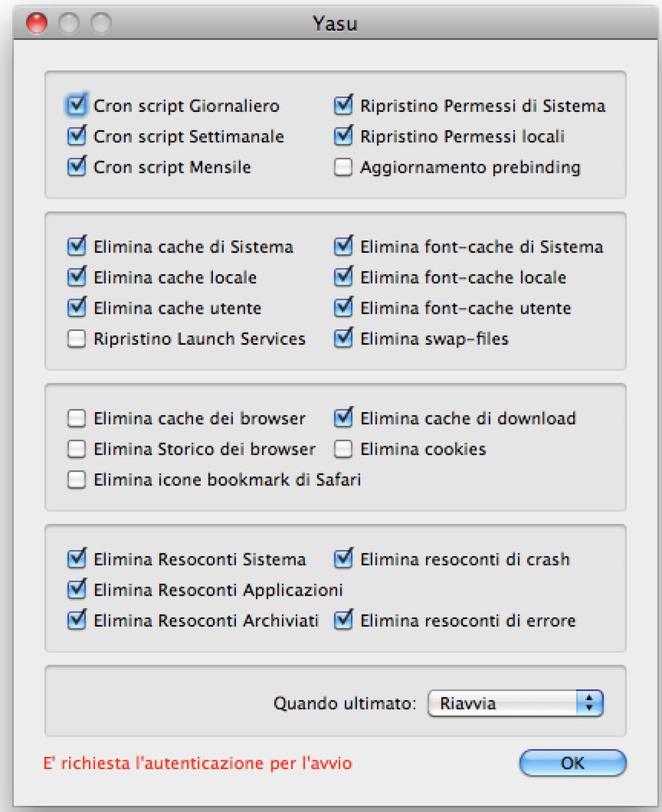The height and width of the screenshot is (812, 662).
Task: Disable Elimina cache utente
Action: (78, 308)
